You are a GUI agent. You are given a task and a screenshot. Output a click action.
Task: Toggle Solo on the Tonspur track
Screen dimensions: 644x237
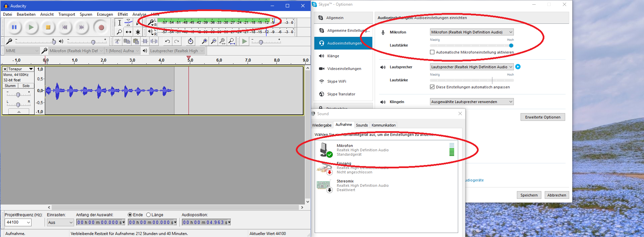click(26, 86)
